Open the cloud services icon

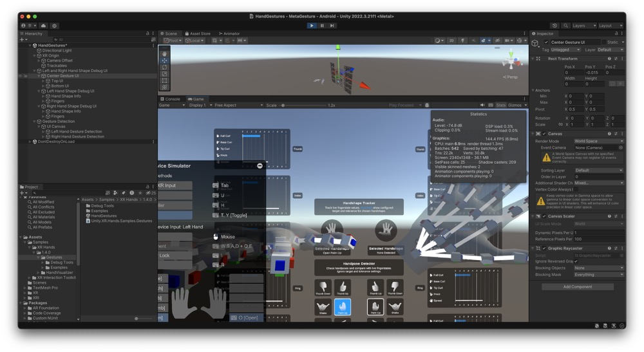click(43, 26)
